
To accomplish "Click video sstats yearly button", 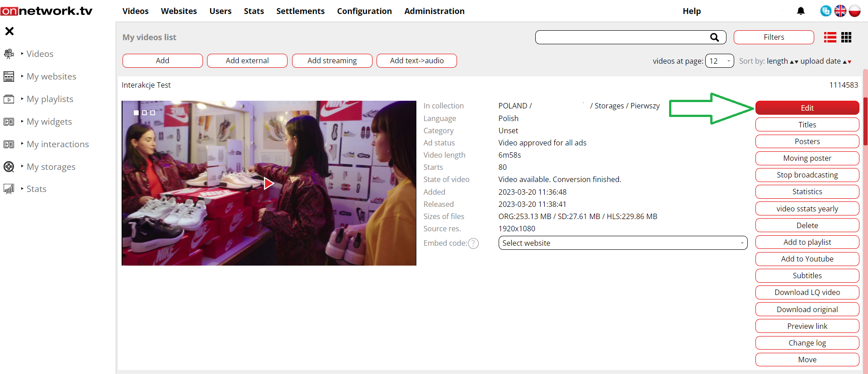I will click(x=807, y=209).
